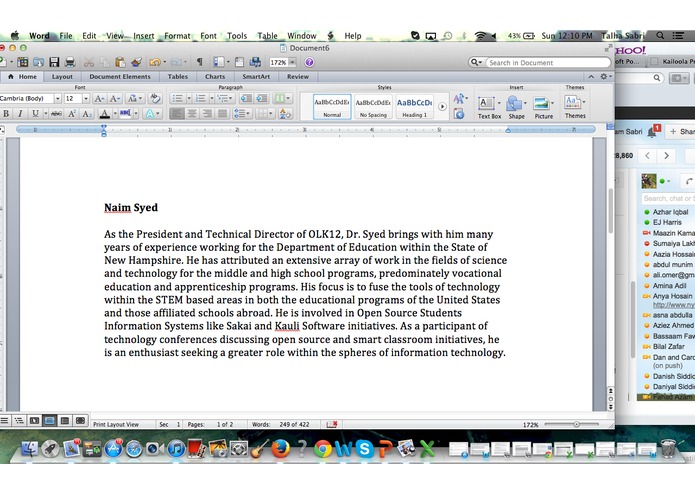Insert a Picture from the ribbon
The image size is (695, 494).
click(x=543, y=107)
